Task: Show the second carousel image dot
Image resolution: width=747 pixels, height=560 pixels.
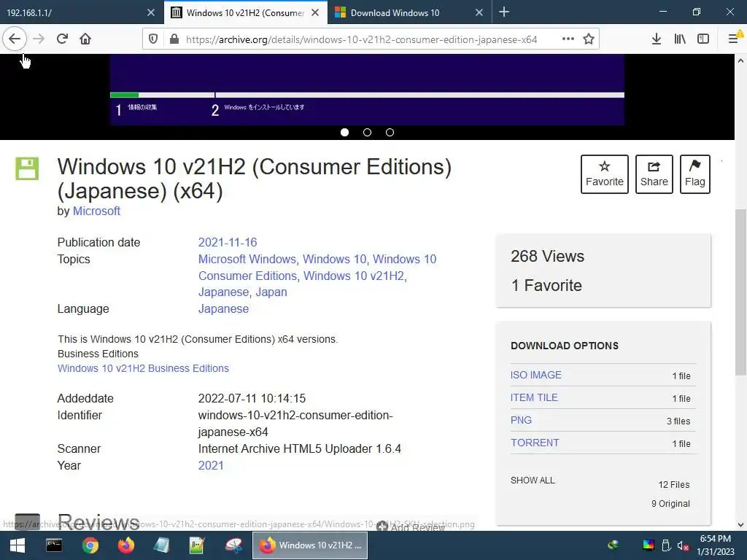Action: click(367, 133)
